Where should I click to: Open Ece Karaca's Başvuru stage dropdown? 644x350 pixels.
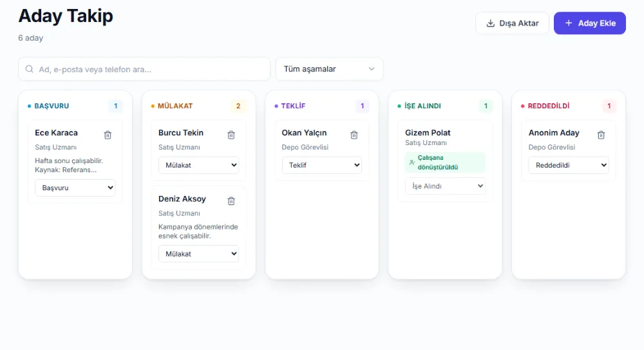(x=75, y=188)
